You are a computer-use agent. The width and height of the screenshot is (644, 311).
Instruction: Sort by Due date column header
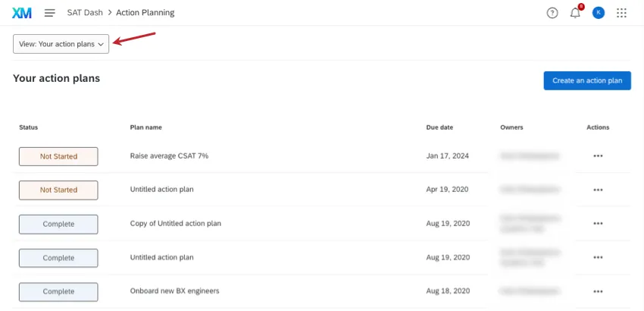439,127
